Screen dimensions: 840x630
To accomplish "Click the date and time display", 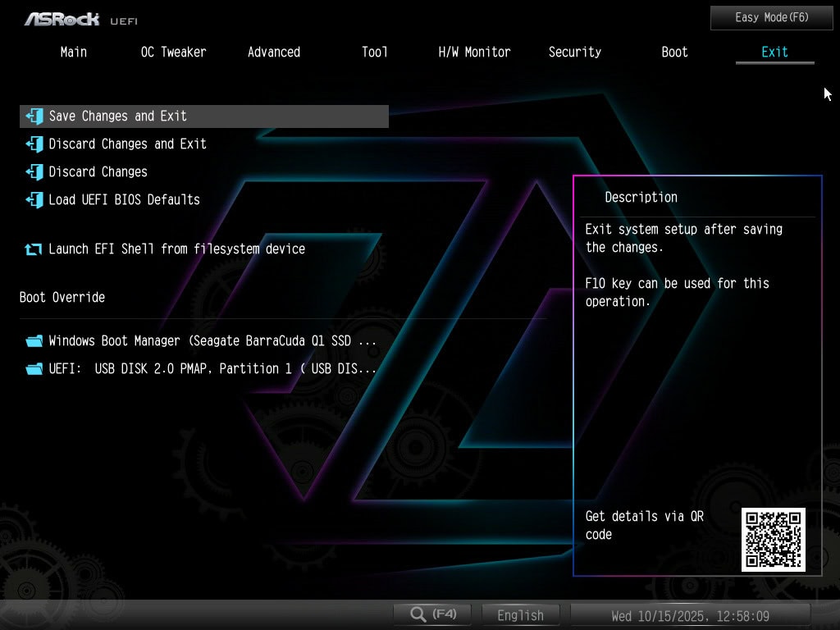I will pyautogui.click(x=690, y=615).
